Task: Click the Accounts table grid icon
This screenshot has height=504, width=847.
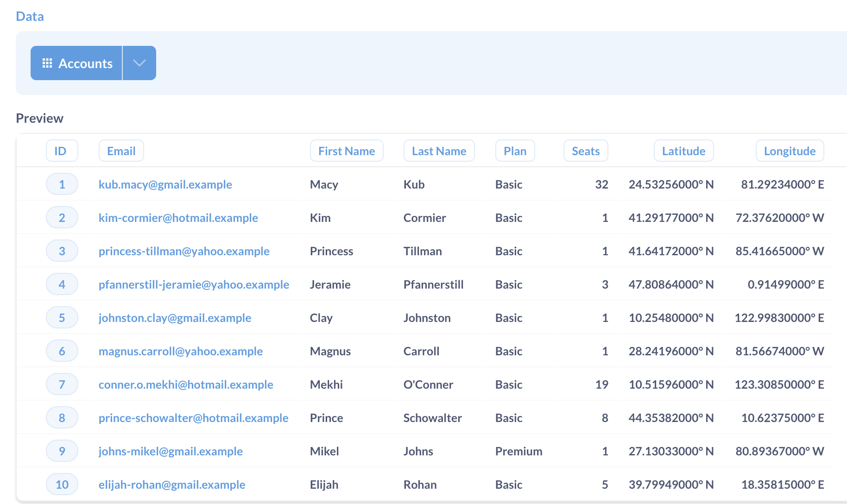Action: click(47, 63)
